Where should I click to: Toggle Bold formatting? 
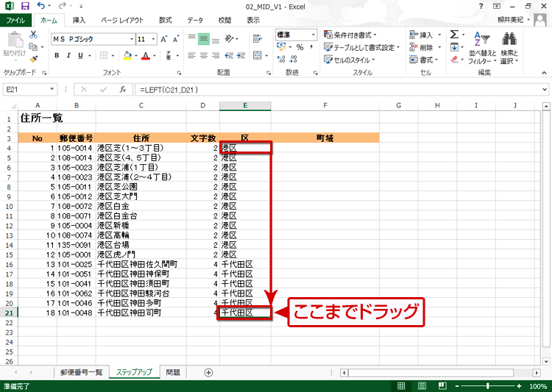[57, 55]
